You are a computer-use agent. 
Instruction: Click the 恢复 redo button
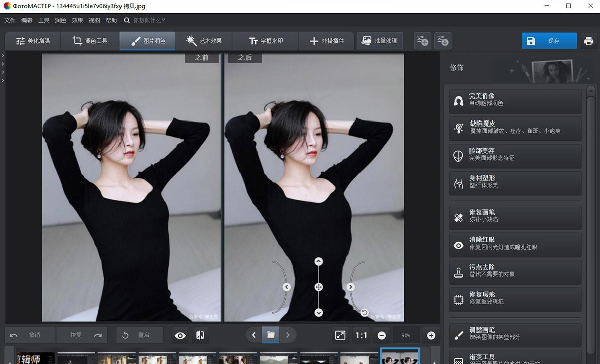click(81, 335)
